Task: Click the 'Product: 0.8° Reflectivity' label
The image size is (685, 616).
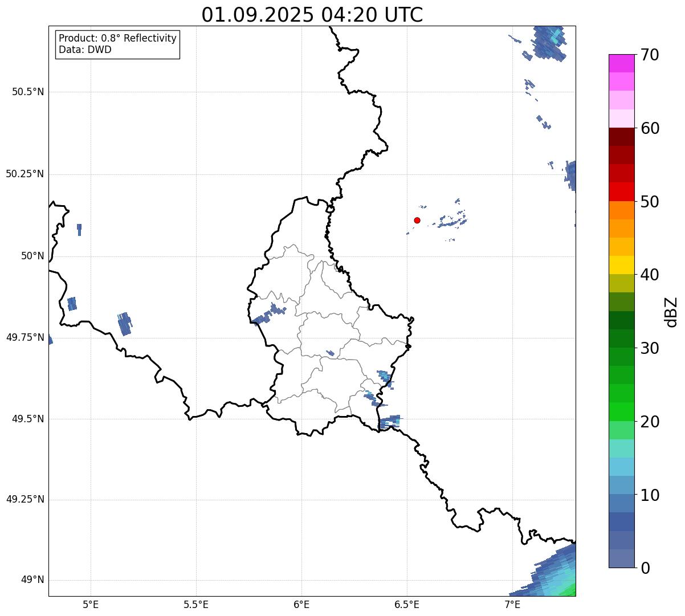Action: 118,38
